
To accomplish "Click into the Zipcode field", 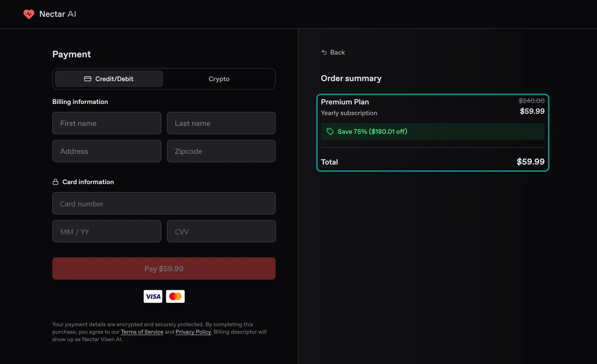I will pyautogui.click(x=221, y=151).
